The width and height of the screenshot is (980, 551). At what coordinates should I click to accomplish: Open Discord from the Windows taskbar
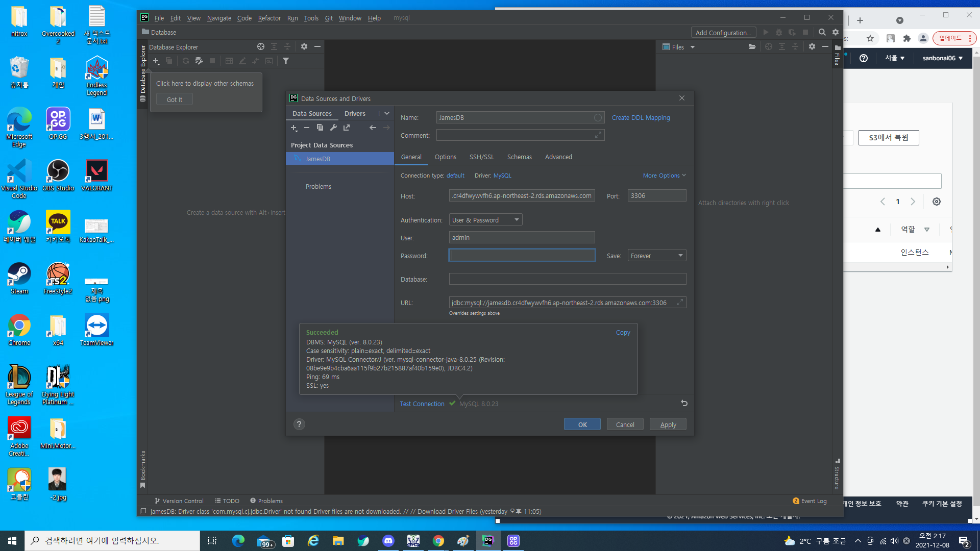pyautogui.click(x=388, y=541)
